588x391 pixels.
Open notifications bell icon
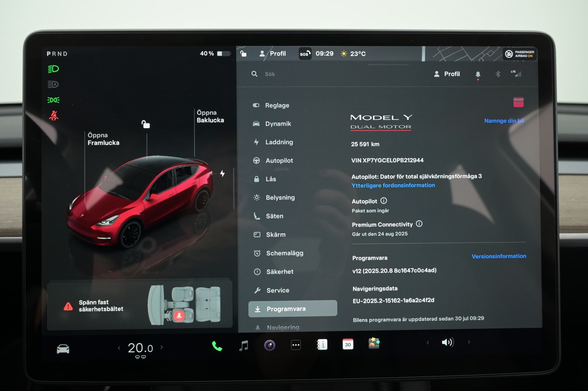pyautogui.click(x=478, y=74)
